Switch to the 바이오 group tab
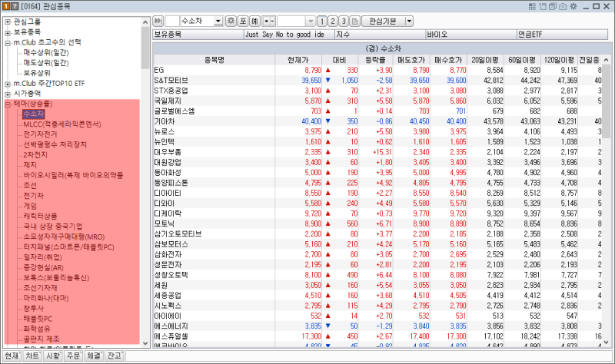The height and width of the screenshot is (364, 615). tap(471, 35)
